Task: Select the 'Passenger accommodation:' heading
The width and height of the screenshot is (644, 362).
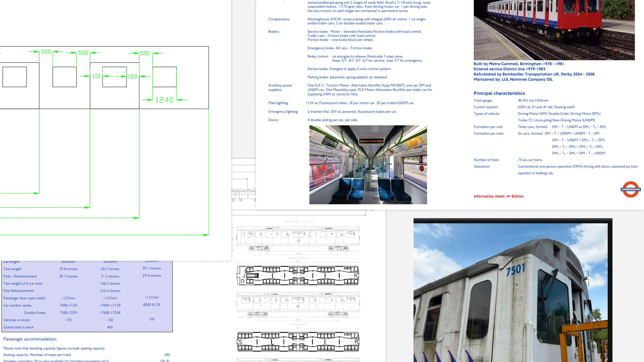Action: pyautogui.click(x=30, y=339)
